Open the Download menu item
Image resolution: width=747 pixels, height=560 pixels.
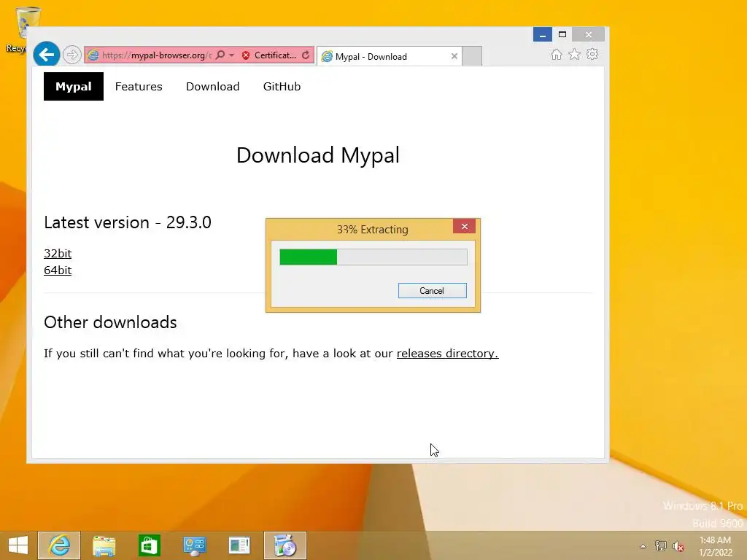click(212, 86)
